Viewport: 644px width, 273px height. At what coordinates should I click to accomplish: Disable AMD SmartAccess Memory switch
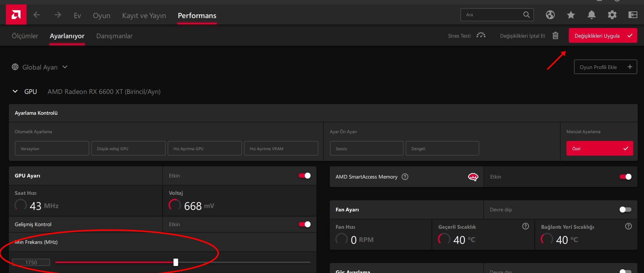click(x=626, y=177)
